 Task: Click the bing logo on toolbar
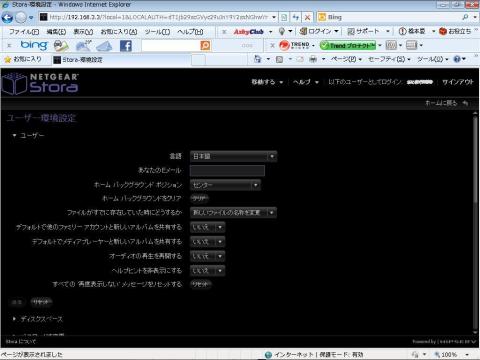pyautogui.click(x=34, y=45)
